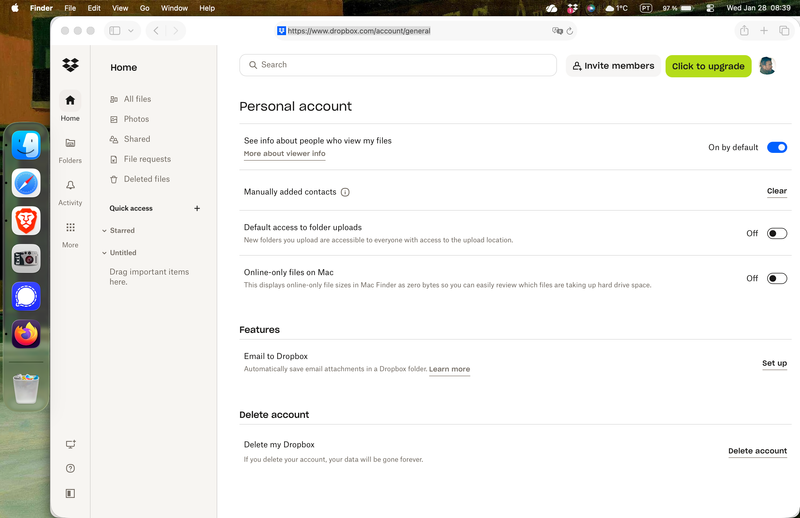Open the account avatar in top right
800x518 pixels.
click(767, 66)
